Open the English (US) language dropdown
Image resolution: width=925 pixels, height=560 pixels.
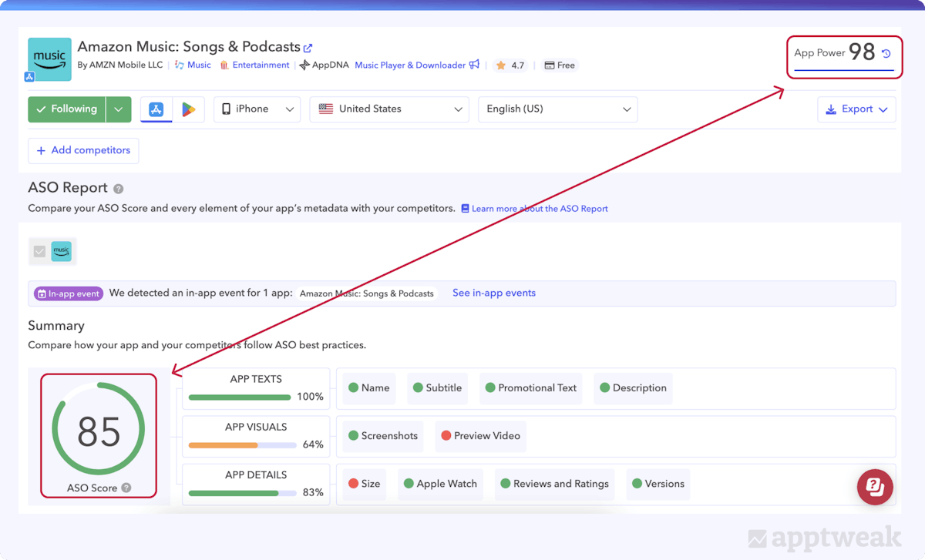point(557,109)
